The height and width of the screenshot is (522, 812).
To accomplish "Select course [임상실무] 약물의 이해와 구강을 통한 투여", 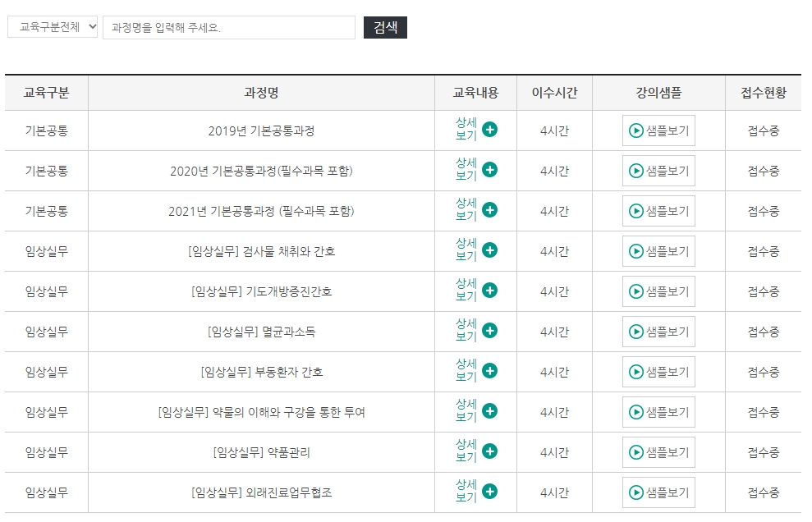I will pos(261,412).
